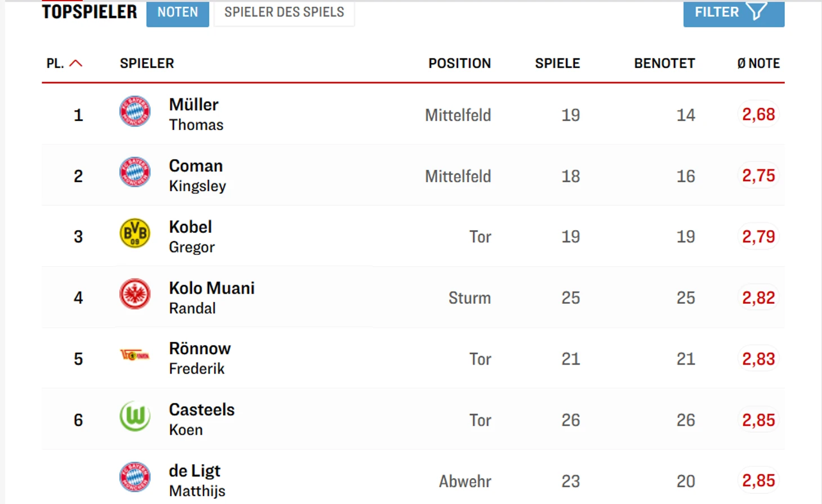Click the Bayern crest beside Coman
The image size is (822, 504).
point(135,172)
